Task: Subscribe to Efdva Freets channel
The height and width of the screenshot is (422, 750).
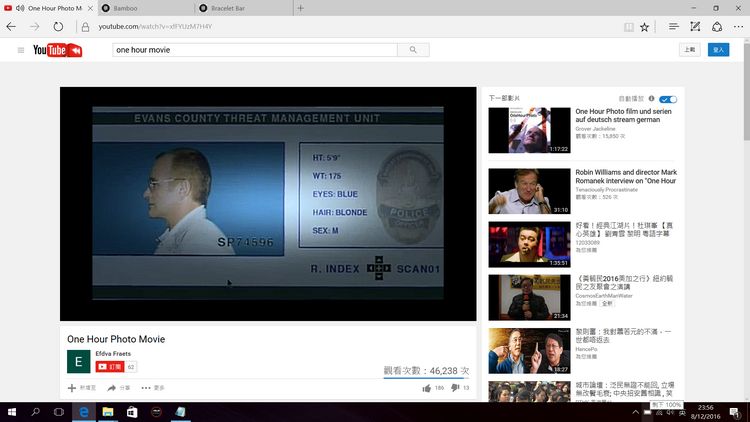Action: [x=110, y=367]
